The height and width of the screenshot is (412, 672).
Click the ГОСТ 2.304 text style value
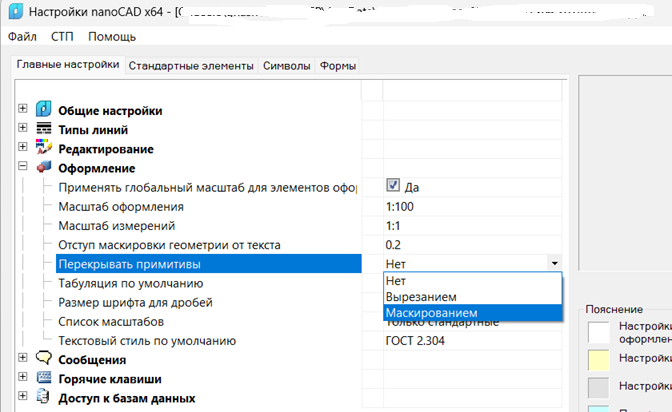[x=415, y=341]
